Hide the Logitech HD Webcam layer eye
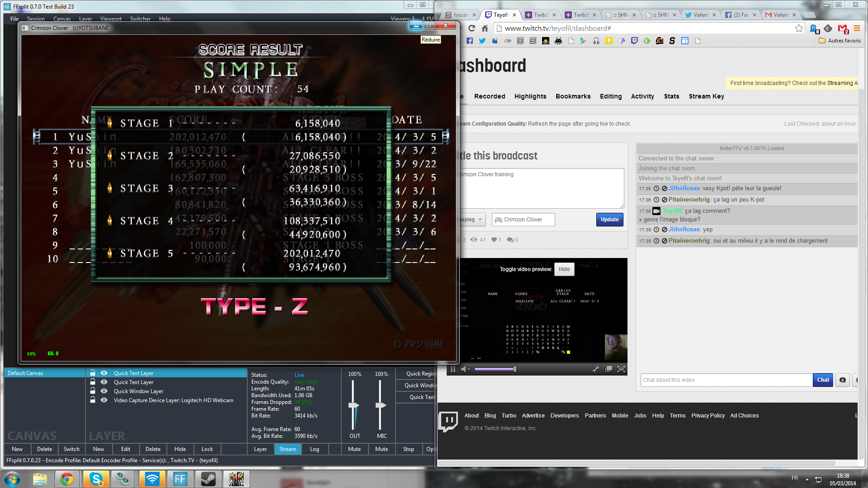 coord(104,400)
